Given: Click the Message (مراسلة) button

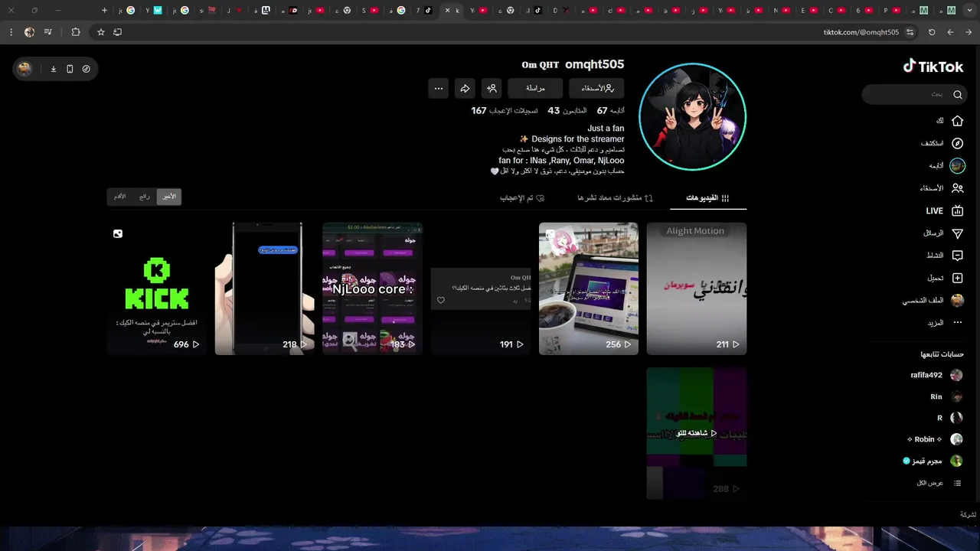Looking at the screenshot, I should tap(535, 89).
